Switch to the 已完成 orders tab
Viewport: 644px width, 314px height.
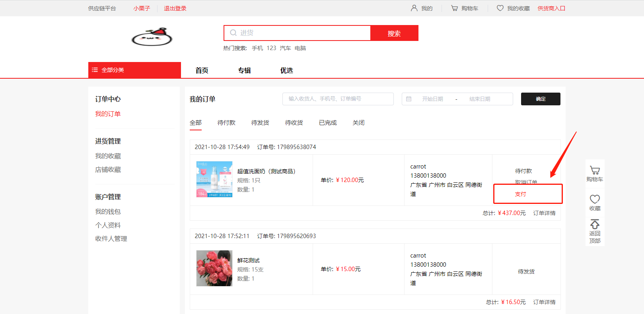click(x=328, y=123)
